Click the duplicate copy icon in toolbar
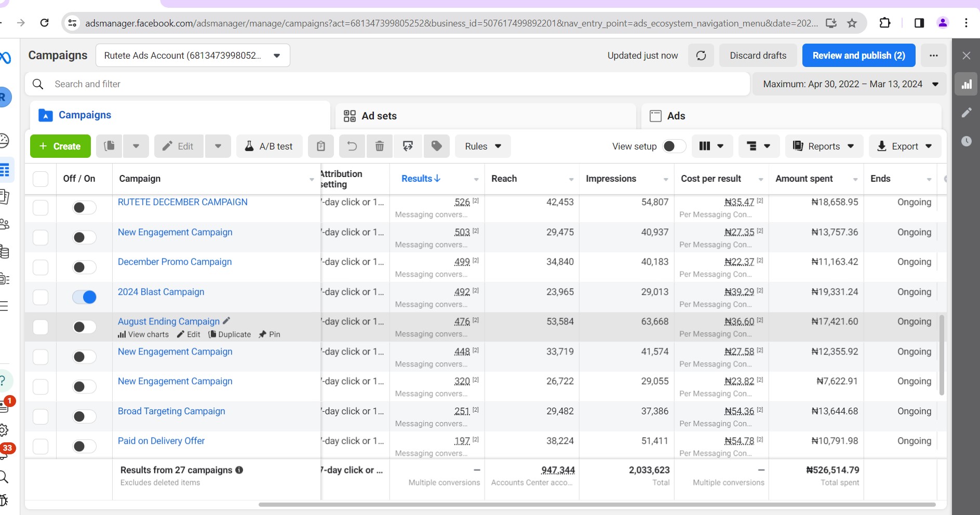Image resolution: width=980 pixels, height=515 pixels. coord(109,146)
